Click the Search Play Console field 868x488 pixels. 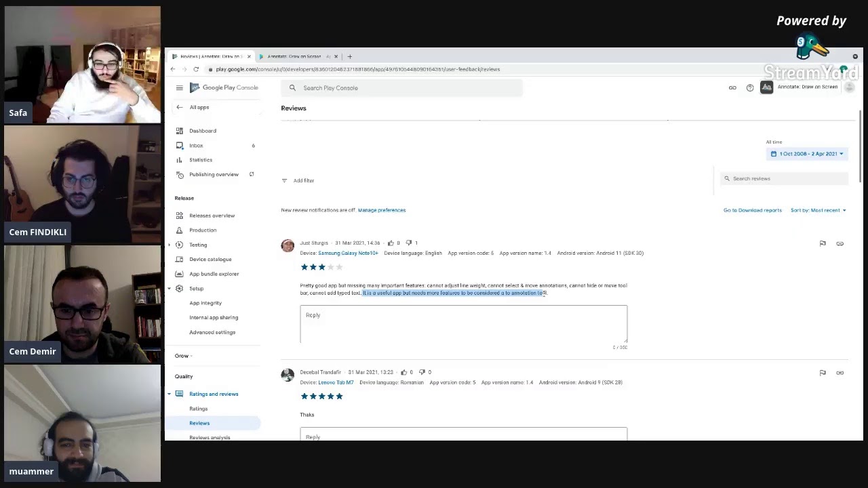pos(402,88)
